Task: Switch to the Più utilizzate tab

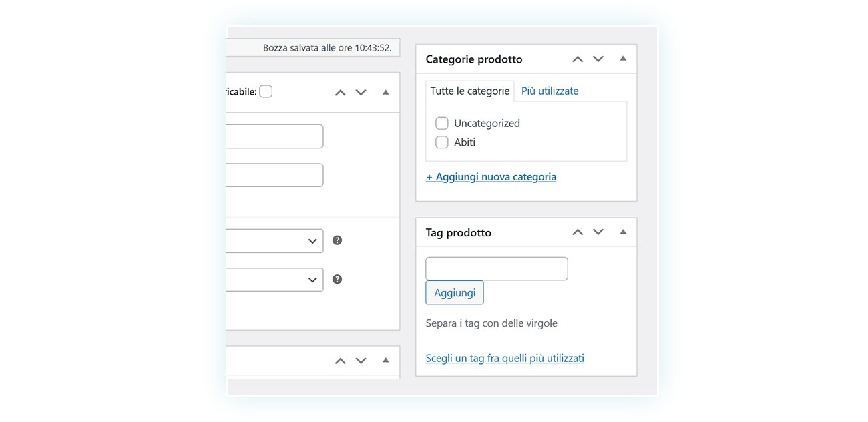Action: (550, 91)
